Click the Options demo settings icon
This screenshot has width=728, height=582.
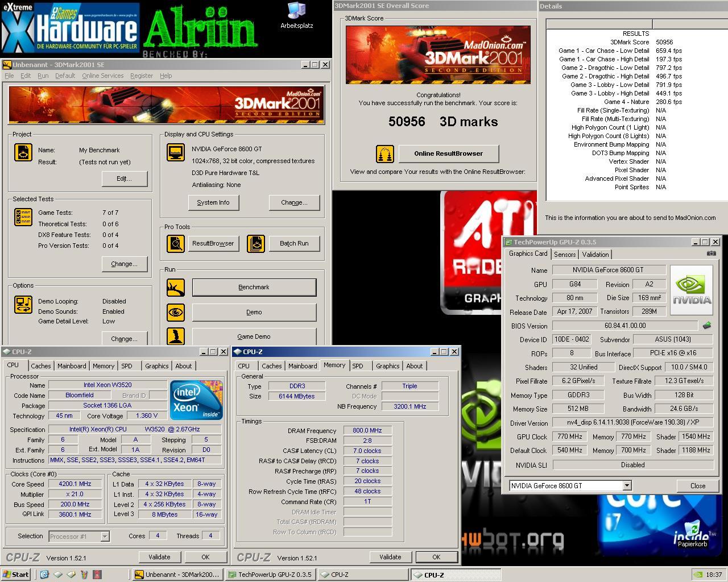tap(23, 305)
